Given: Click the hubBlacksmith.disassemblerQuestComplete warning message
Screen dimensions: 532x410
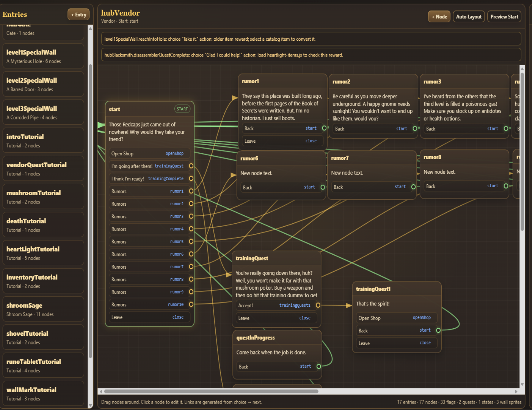Looking at the screenshot, I should tap(311, 55).
